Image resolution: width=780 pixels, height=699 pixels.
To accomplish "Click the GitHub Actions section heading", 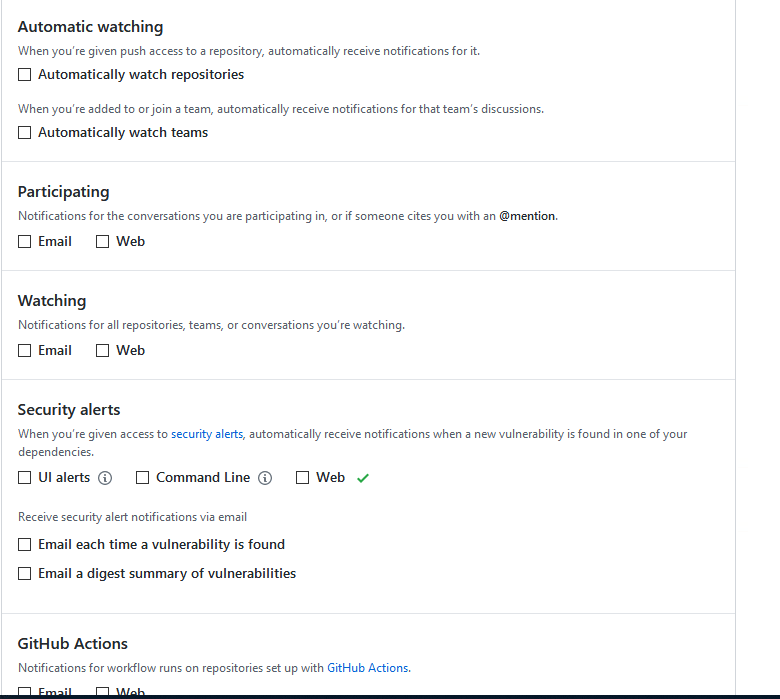I will [x=73, y=643].
